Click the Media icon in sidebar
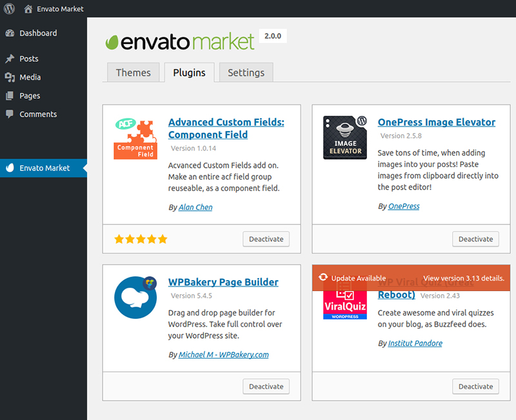 click(10, 77)
